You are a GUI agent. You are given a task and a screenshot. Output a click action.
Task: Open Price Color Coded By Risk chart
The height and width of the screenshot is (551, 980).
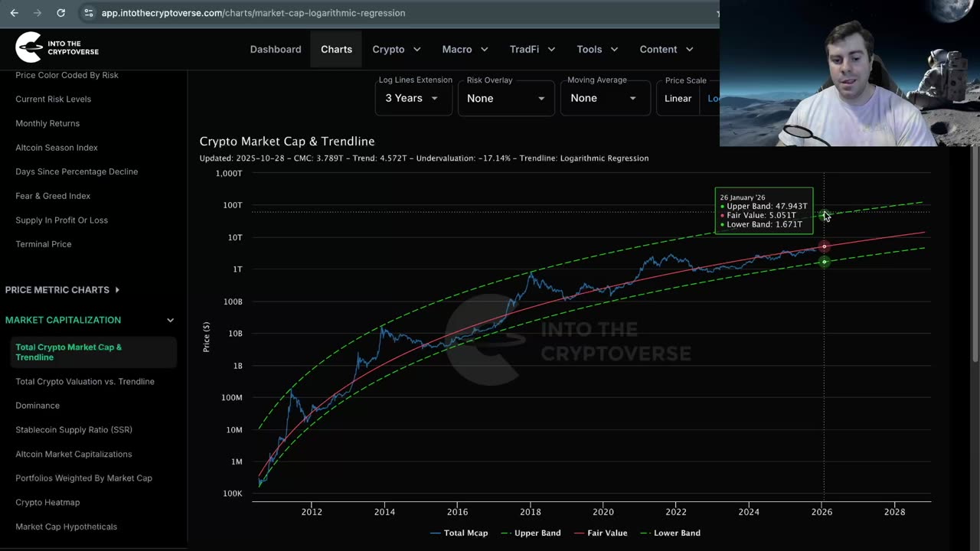click(x=67, y=75)
